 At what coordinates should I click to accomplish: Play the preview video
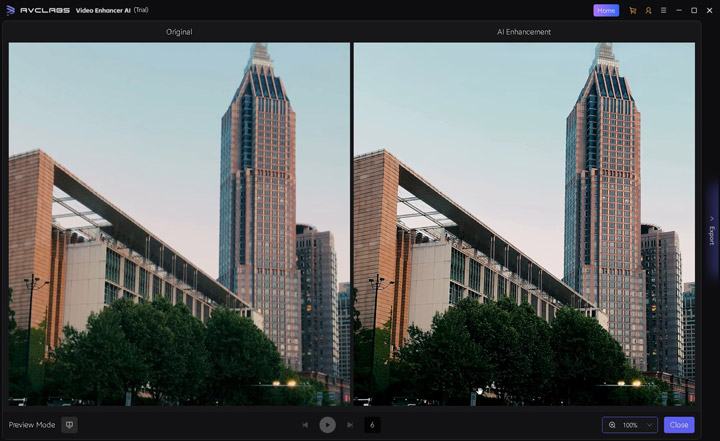pos(327,425)
